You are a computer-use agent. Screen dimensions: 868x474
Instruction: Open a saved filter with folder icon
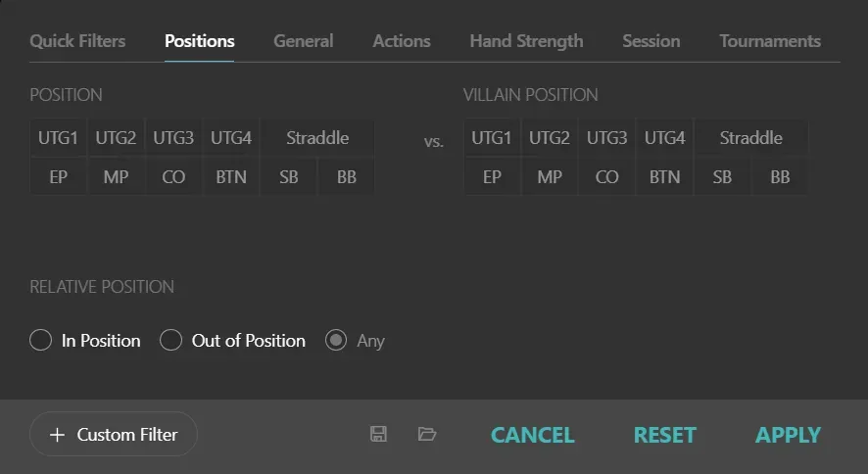[427, 434]
